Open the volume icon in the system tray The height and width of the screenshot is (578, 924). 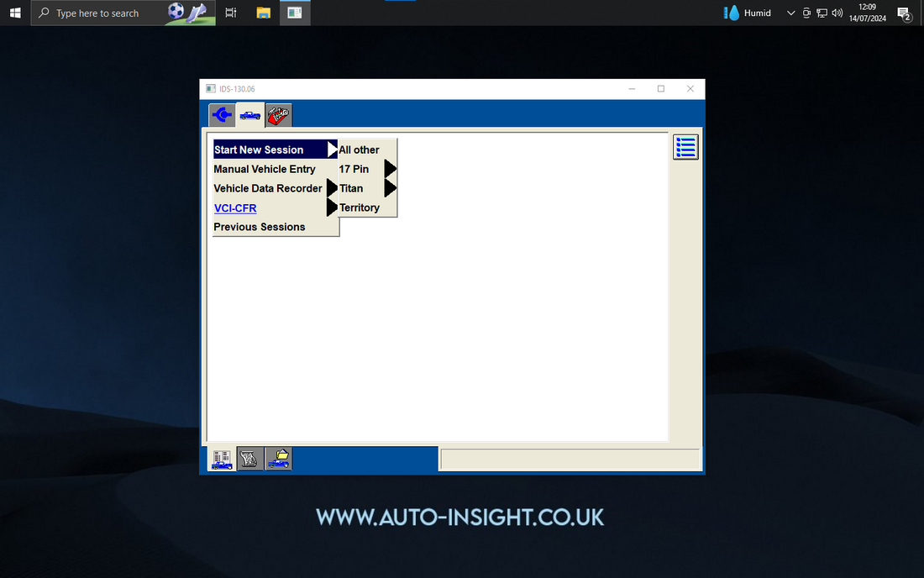(x=836, y=13)
